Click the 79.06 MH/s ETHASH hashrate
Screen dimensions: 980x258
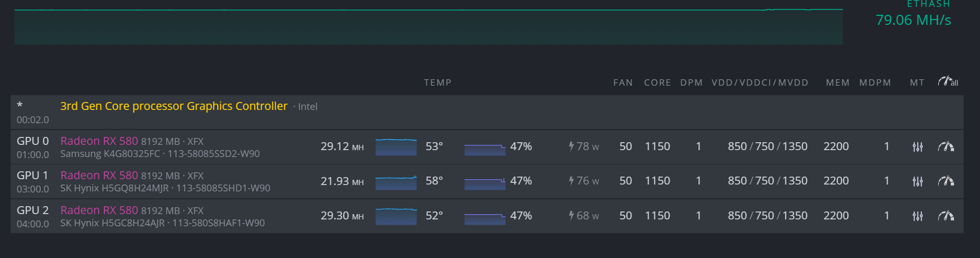coord(913,20)
